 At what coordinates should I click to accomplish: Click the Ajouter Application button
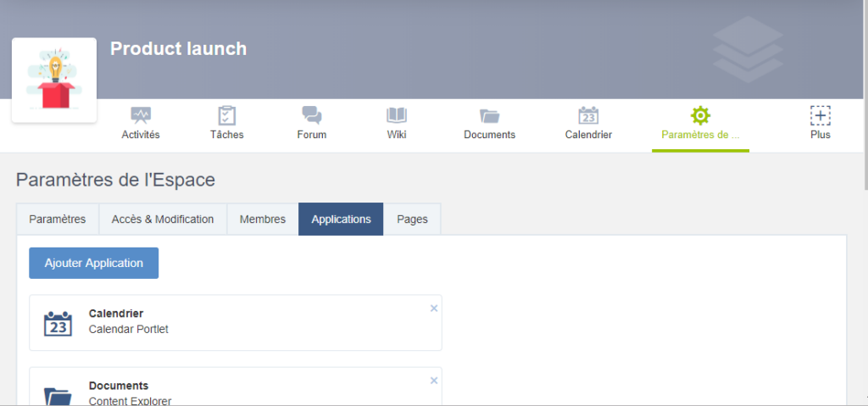coord(94,263)
